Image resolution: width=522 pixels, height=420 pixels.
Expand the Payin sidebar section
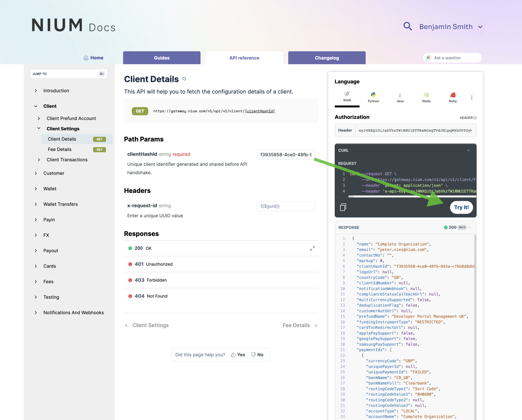[36, 220]
